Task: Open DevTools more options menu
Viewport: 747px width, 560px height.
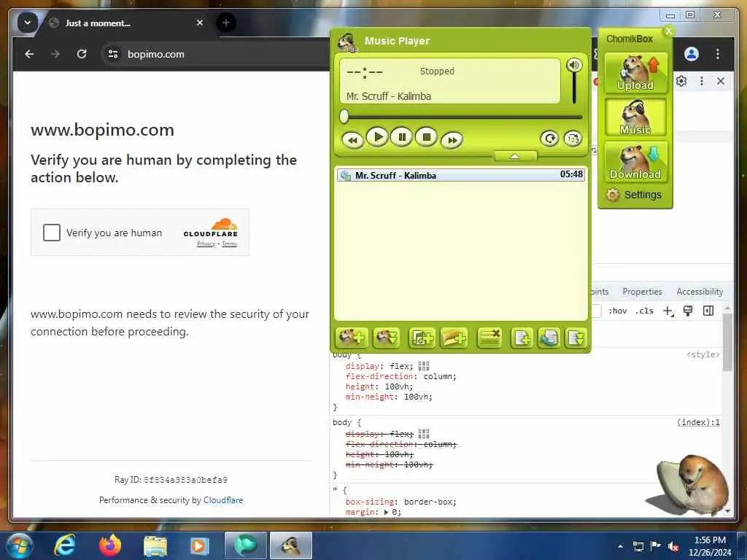Action: click(701, 81)
